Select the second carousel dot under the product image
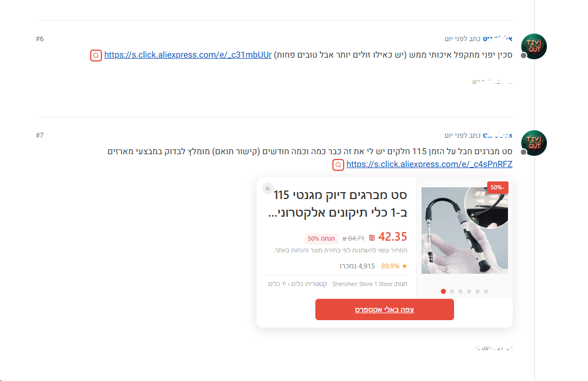Image resolution: width=588 pixels, height=381 pixels. coord(452,291)
